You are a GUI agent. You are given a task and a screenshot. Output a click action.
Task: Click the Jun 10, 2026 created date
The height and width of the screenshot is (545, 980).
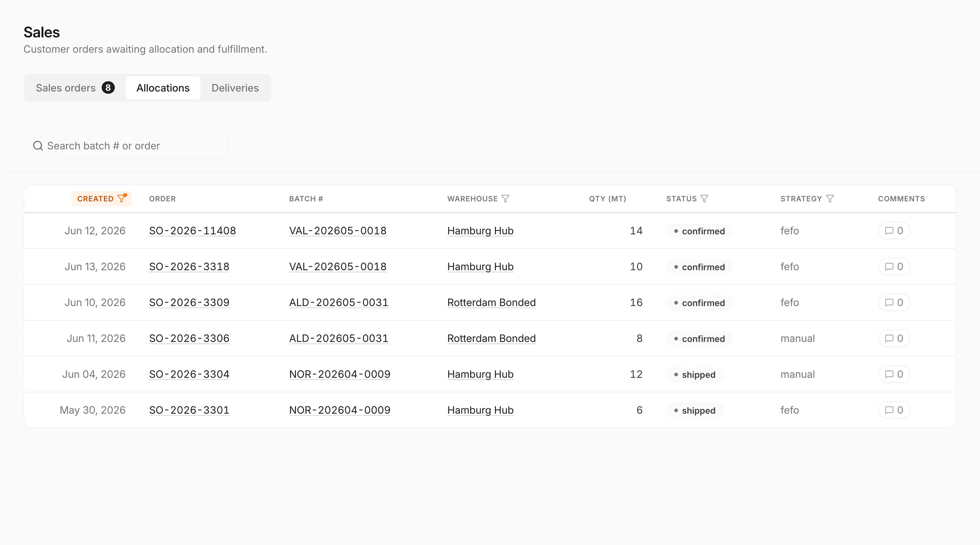click(x=95, y=302)
